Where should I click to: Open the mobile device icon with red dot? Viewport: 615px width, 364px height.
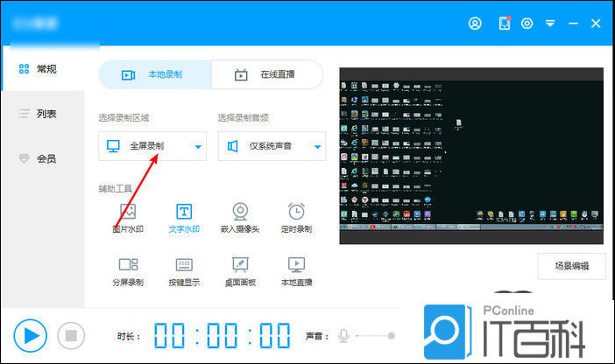pos(505,23)
